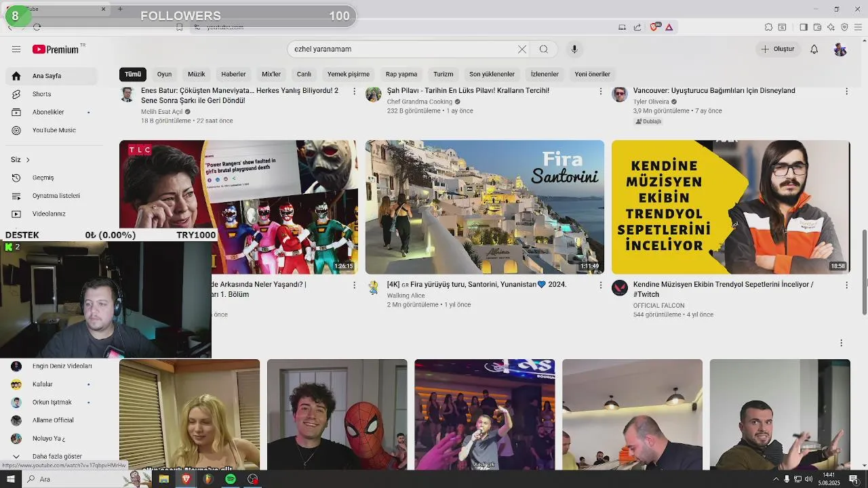Select the Turizm filter chip
The image size is (868, 488).
(x=443, y=74)
